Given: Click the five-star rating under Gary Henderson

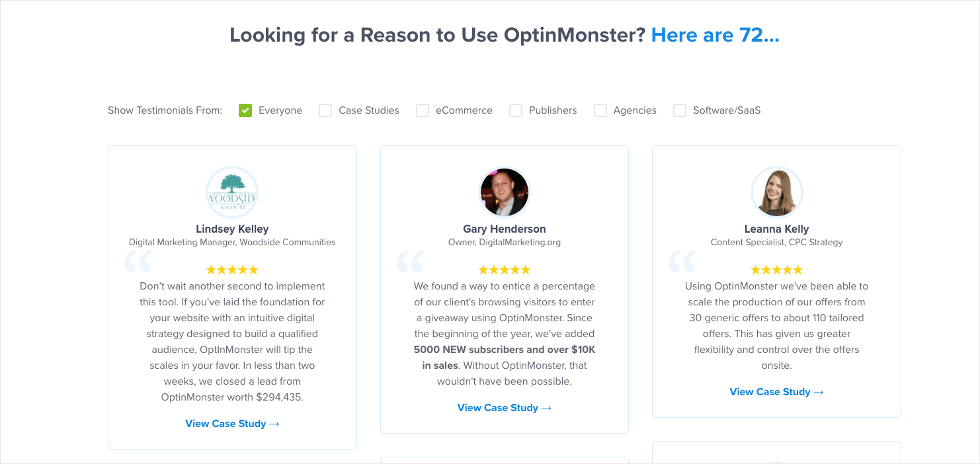Looking at the screenshot, I should tap(505, 269).
